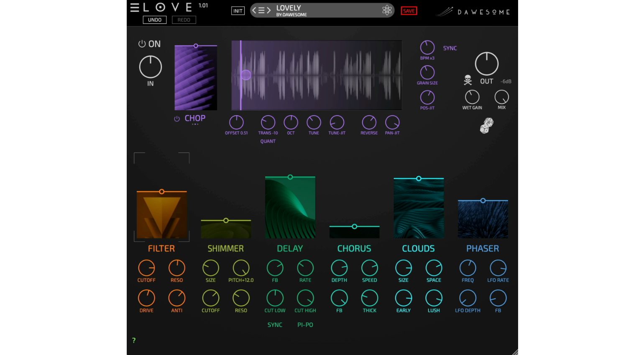Viewport: 644px width, 355px height.
Task: Click the SHIMMER level slider handle
Action: 226,221
